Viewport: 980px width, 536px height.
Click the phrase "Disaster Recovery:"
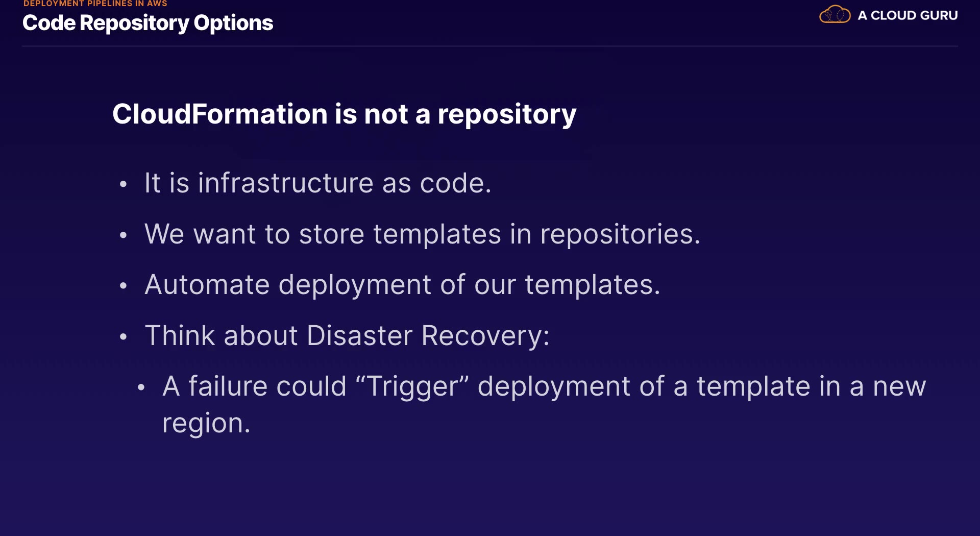coord(428,336)
